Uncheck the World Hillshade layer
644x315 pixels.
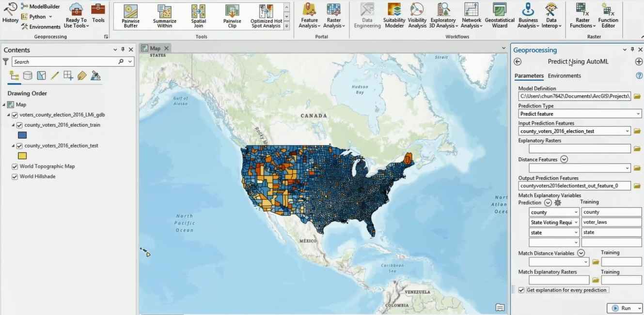15,177
